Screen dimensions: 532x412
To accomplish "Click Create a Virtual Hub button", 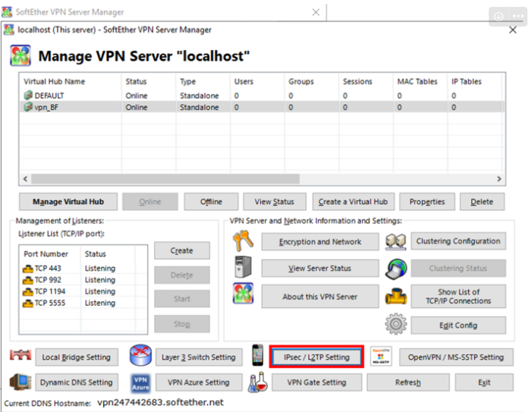I will pos(352,202).
